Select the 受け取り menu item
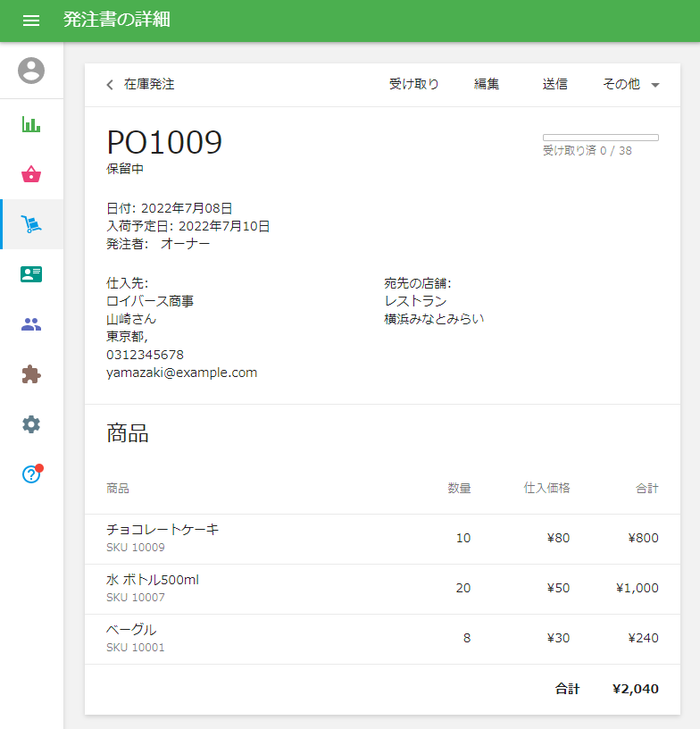This screenshot has height=729, width=700. pyautogui.click(x=413, y=84)
